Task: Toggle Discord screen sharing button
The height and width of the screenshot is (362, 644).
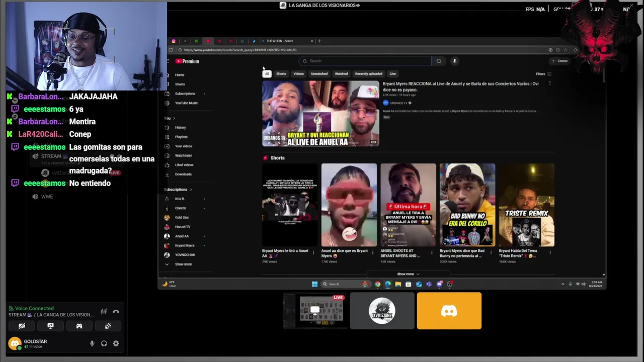Action: click(x=50, y=326)
